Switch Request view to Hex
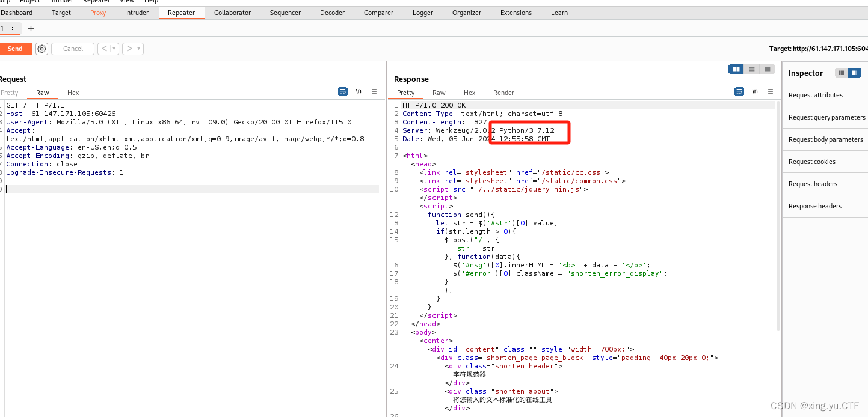 [x=73, y=93]
